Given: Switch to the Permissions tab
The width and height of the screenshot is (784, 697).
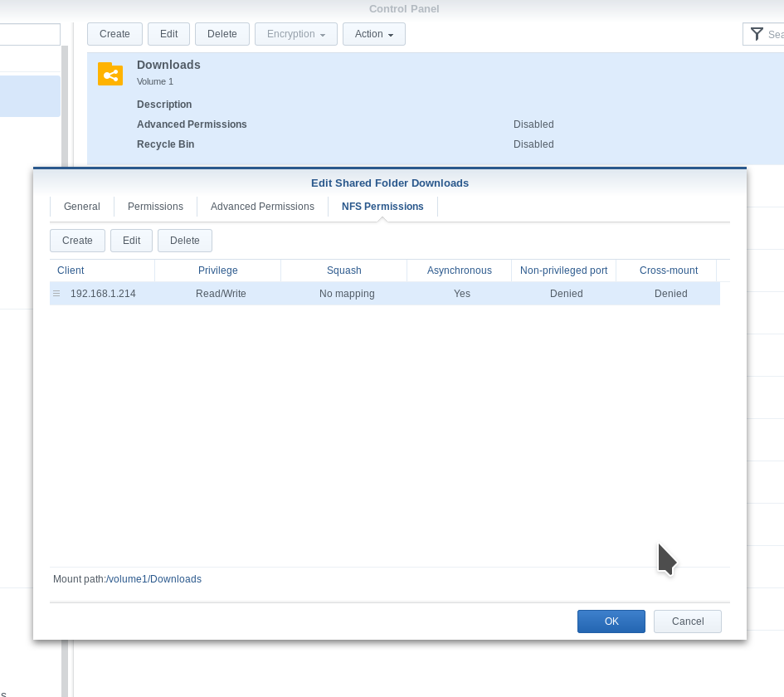Looking at the screenshot, I should (155, 207).
